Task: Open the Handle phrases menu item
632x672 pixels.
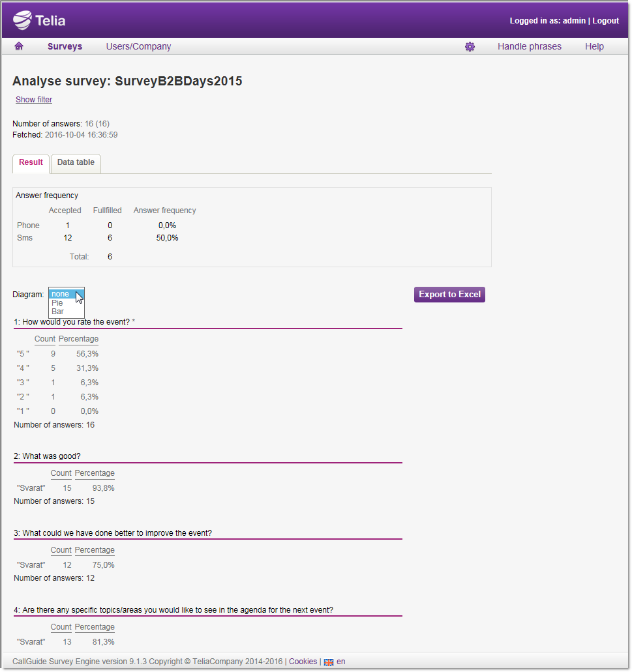Action: pos(529,46)
